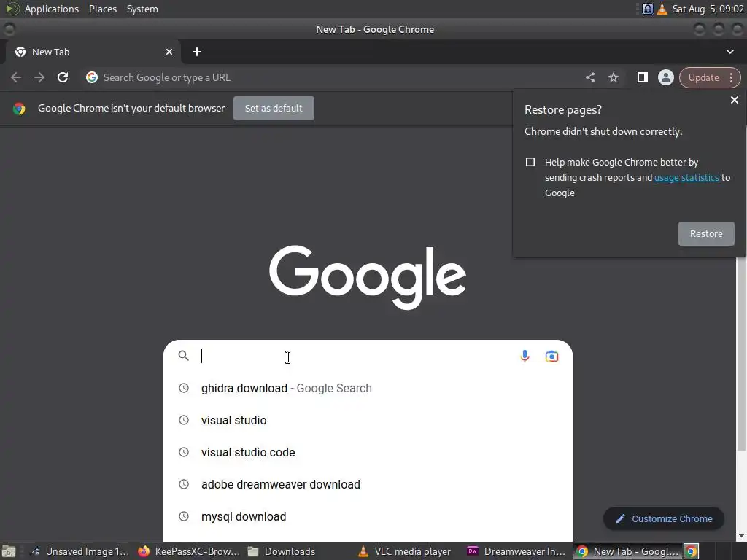Open Chrome's three-dot menu
Viewport: 747px width, 560px height.
[731, 77]
